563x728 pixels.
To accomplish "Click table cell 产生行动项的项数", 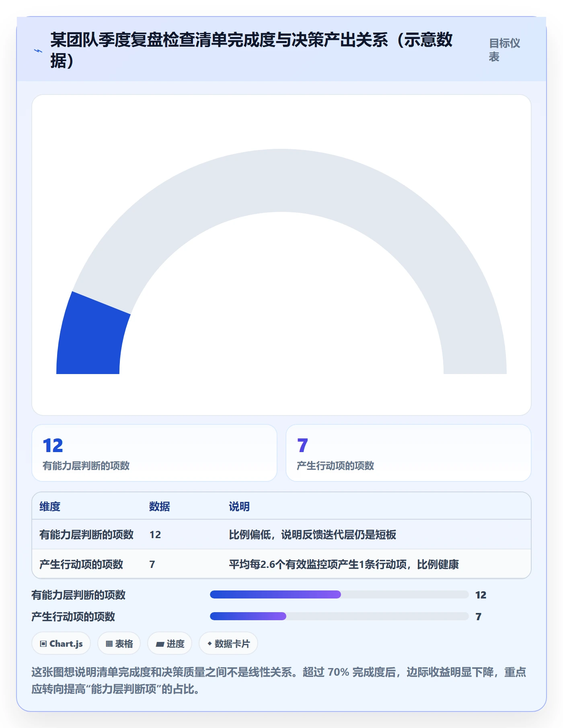I will pyautogui.click(x=81, y=564).
